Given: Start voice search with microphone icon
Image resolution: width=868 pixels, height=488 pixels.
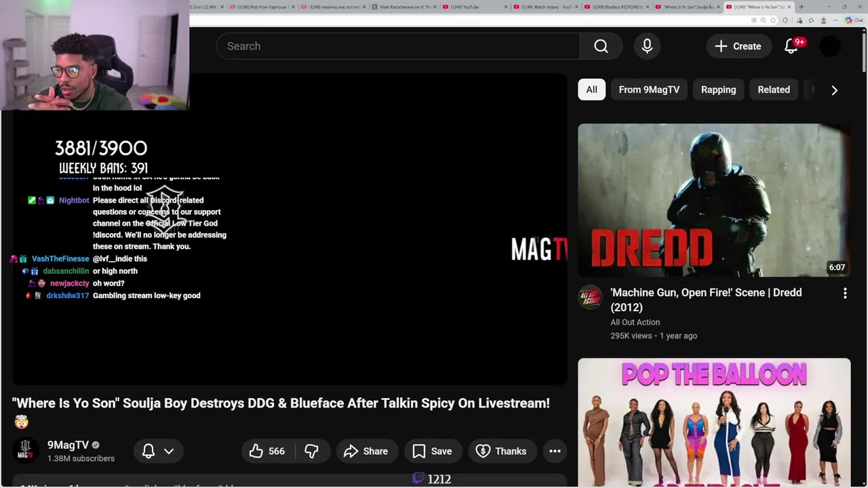Looking at the screenshot, I should tap(647, 46).
